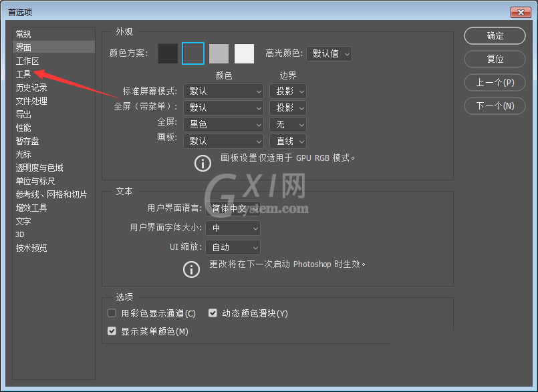538x392 pixels.
Task: Uncheck 动态颜色滑块(Y) checkbox
Action: pyautogui.click(x=213, y=313)
